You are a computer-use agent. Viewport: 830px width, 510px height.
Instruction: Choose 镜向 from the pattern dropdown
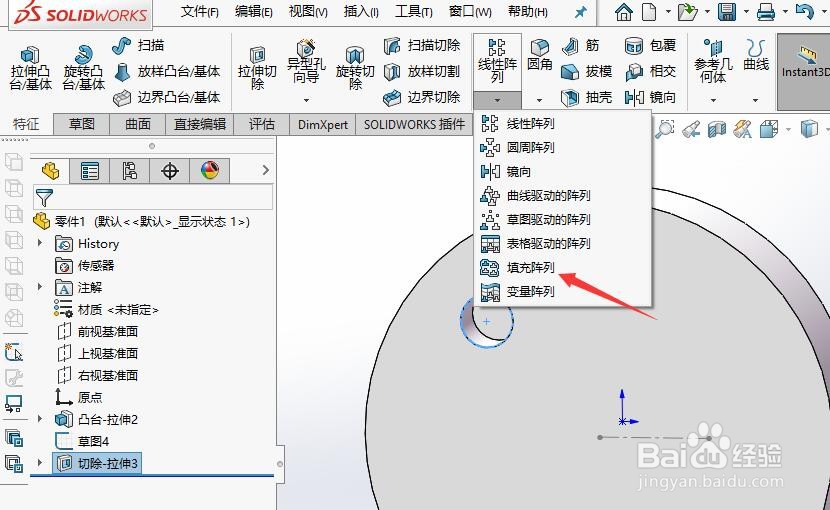562,172
